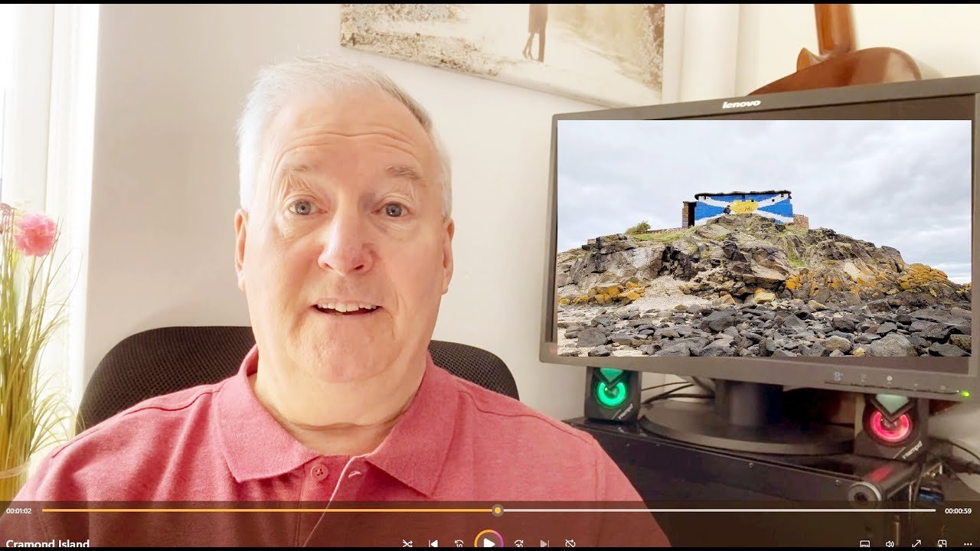Click the remaining time 00:00:59 label
The image size is (980, 551).
958,510
